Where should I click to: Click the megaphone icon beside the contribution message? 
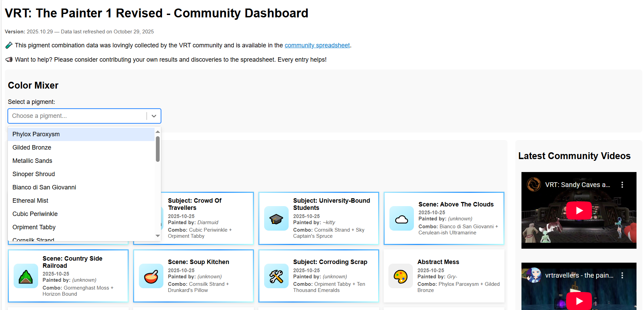click(x=9, y=60)
